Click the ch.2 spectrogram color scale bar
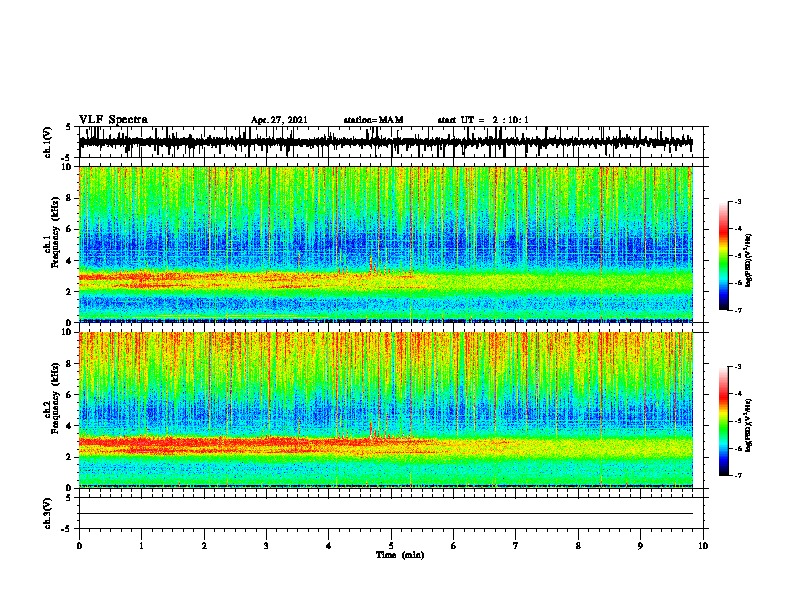This screenshot has height=612, width=792. pos(723,421)
